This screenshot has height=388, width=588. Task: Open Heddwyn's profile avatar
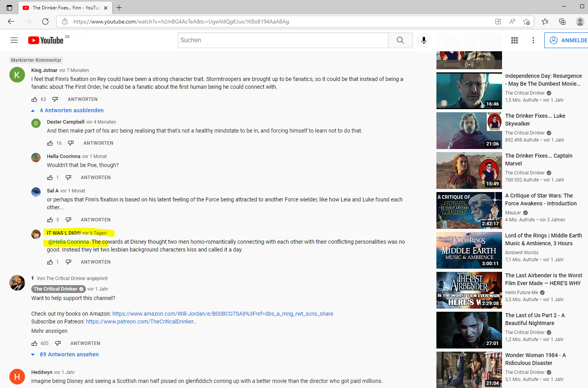[x=17, y=377]
